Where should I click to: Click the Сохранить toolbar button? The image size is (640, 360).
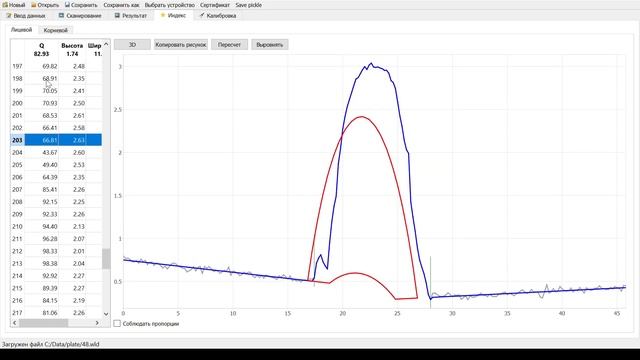click(x=81, y=5)
